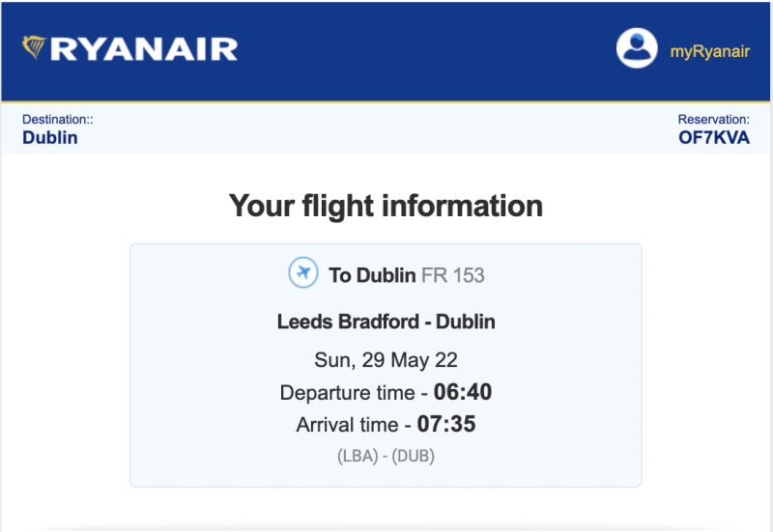Open the user profile avatar icon
773x532 pixels.
pos(637,48)
